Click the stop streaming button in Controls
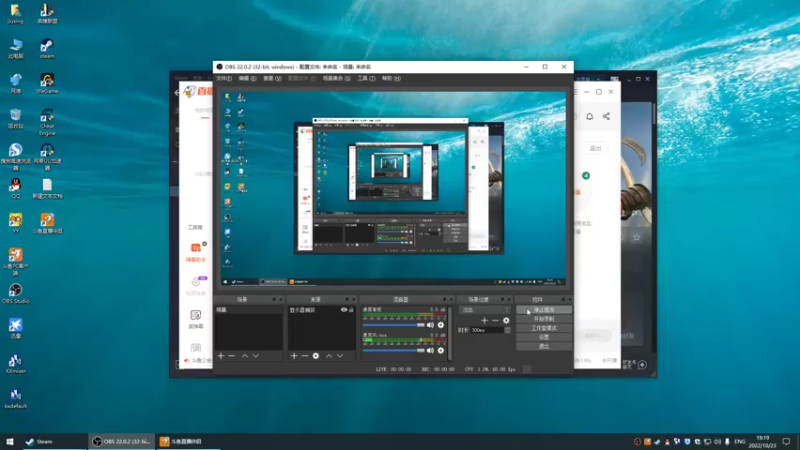The image size is (800, 450). [544, 310]
